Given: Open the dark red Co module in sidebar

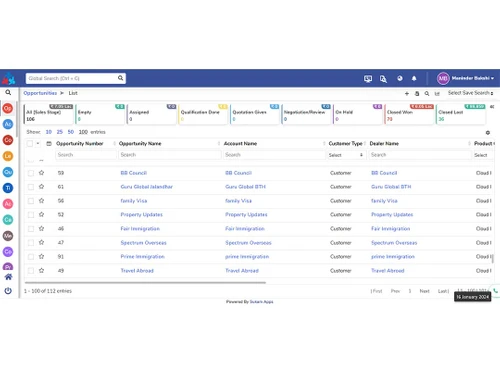Looking at the screenshot, I should 8,140.
